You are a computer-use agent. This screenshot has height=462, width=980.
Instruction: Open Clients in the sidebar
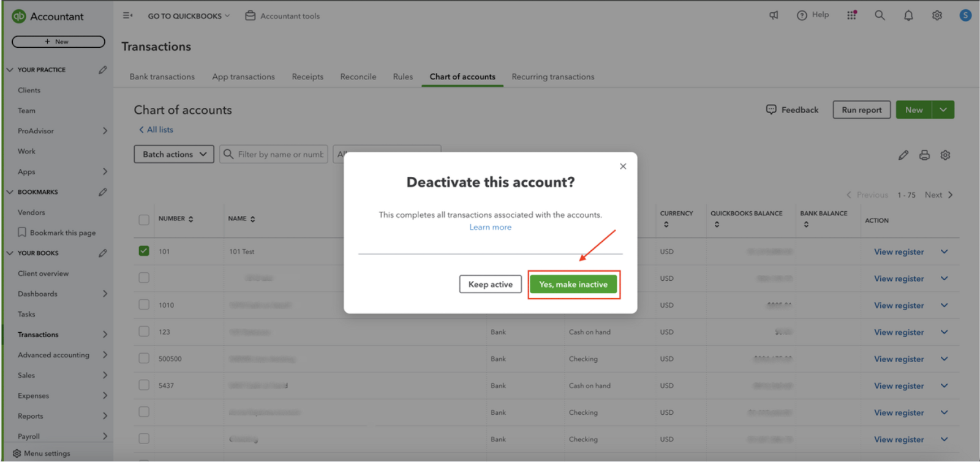pos(29,90)
